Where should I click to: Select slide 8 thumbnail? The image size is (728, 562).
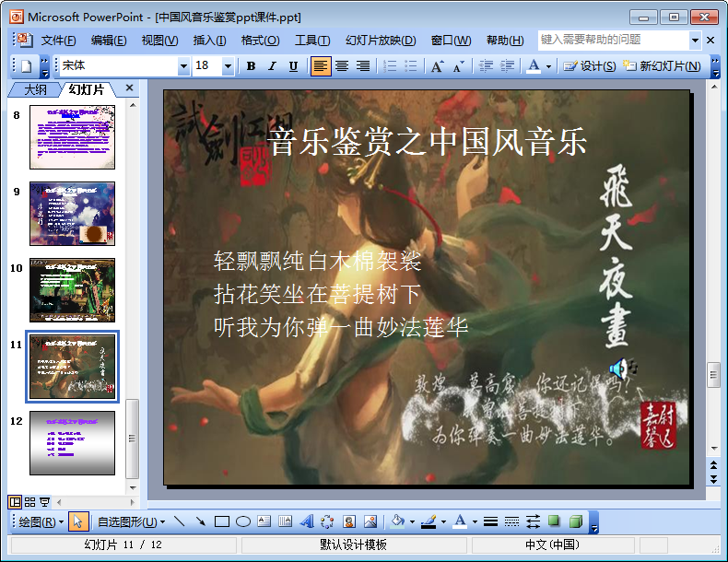(73, 137)
